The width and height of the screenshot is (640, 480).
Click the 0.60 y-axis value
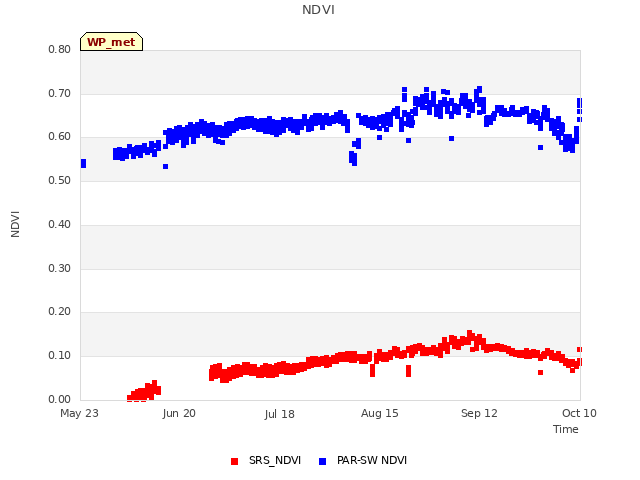(60, 137)
